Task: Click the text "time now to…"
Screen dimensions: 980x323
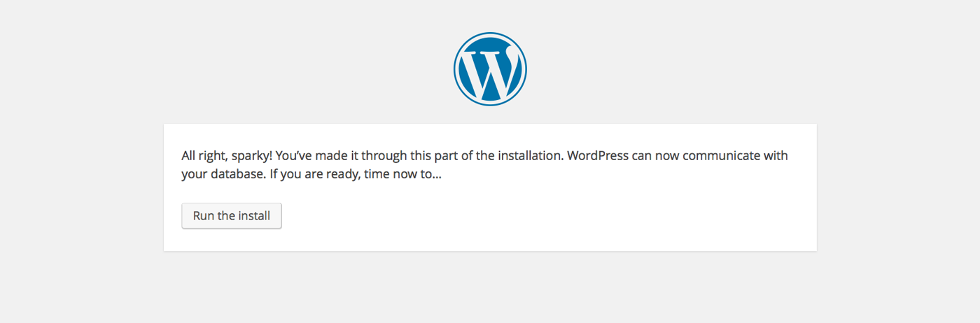Action: [403, 174]
